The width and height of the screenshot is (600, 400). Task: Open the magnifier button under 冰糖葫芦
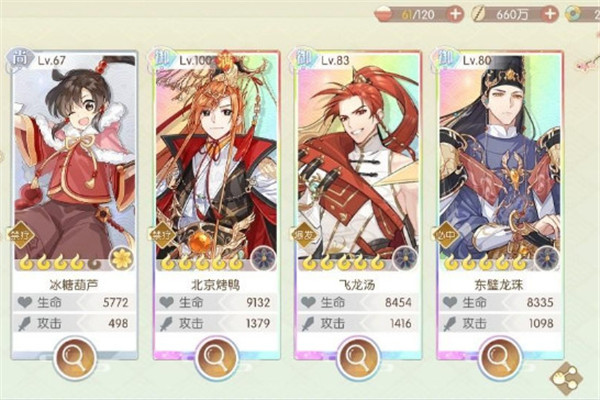[75, 358]
